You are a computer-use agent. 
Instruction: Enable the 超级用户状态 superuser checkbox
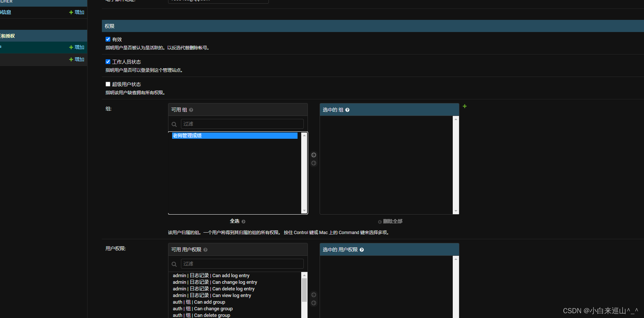[108, 84]
